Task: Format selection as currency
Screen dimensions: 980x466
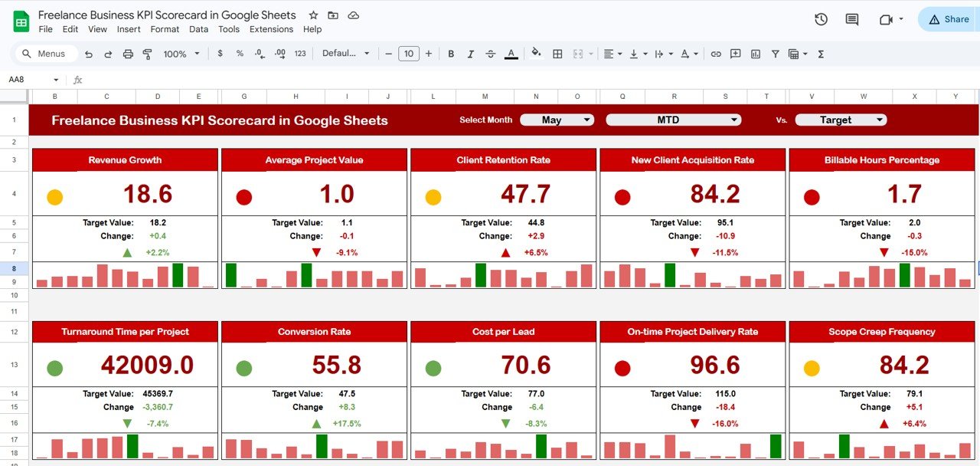Action: tap(220, 54)
